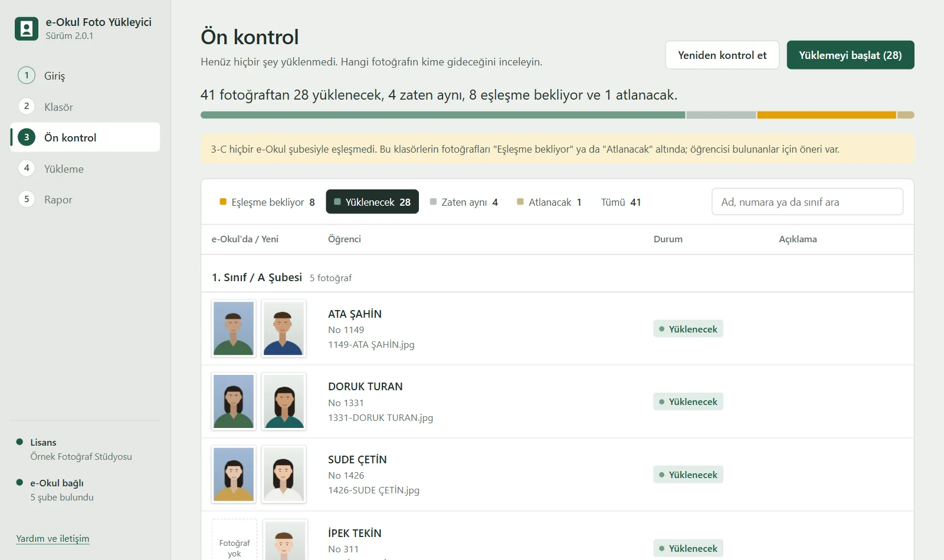This screenshot has width=944, height=560.
Task: Open step 4 Yükleme
Action: tap(85, 169)
